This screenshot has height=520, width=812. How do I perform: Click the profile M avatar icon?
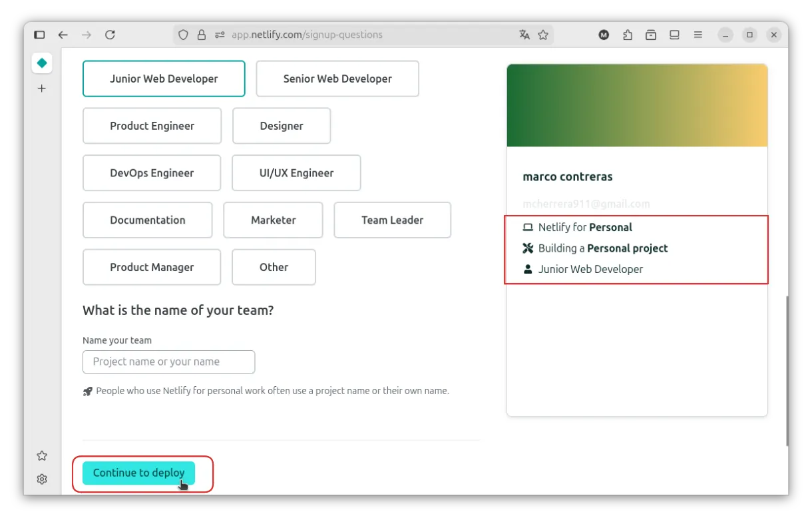click(x=604, y=35)
